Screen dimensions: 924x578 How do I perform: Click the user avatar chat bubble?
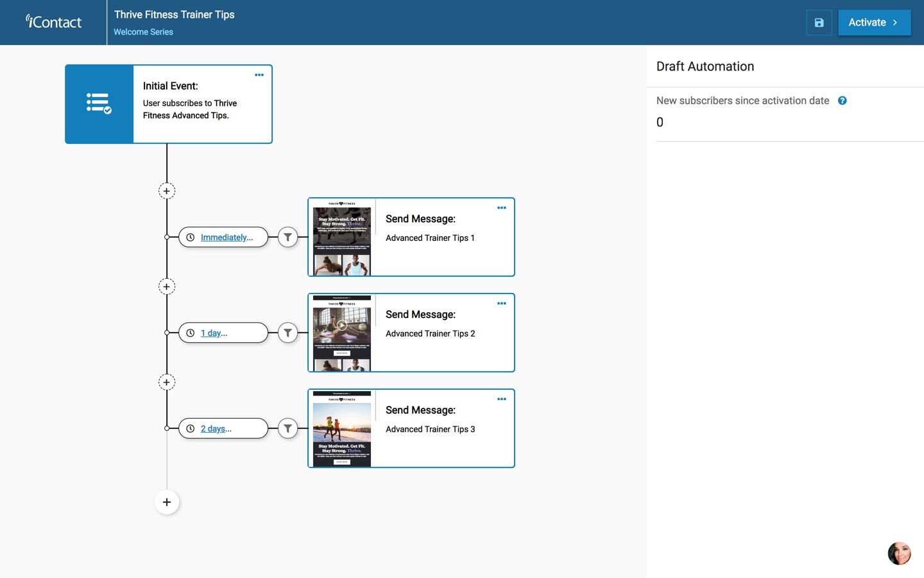click(x=899, y=553)
